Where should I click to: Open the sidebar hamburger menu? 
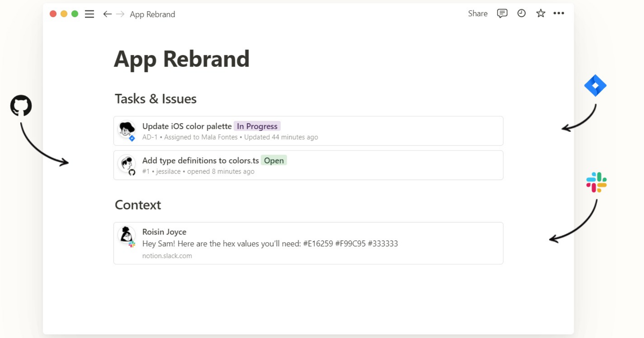(89, 14)
